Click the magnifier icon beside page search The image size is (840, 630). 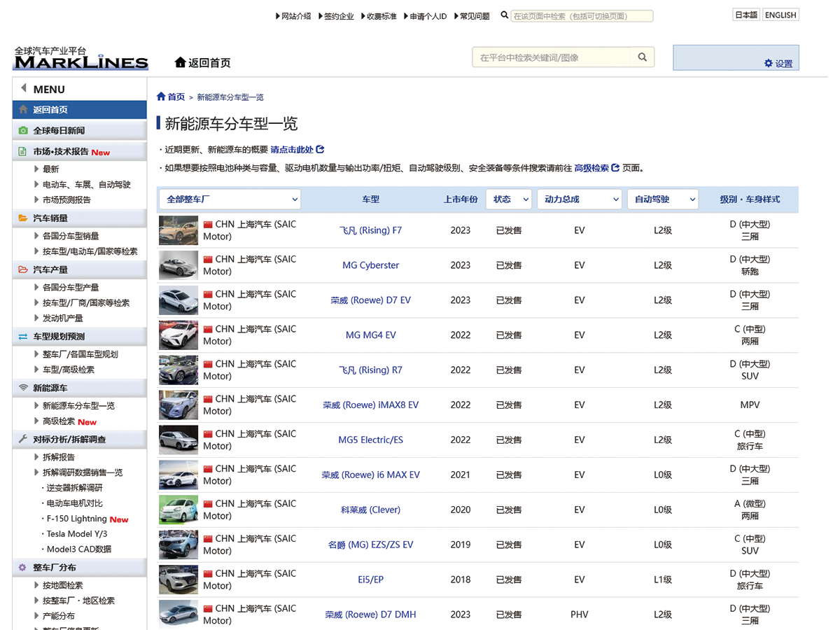pyautogui.click(x=505, y=15)
